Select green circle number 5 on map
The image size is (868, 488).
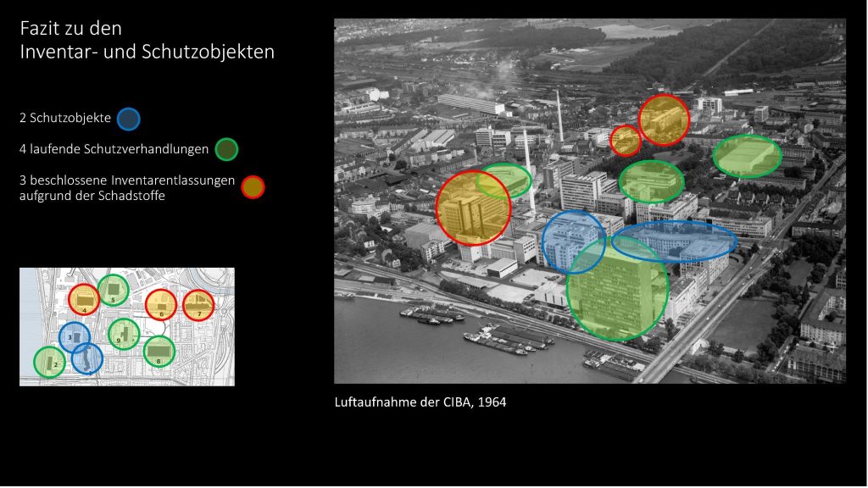click(x=113, y=290)
